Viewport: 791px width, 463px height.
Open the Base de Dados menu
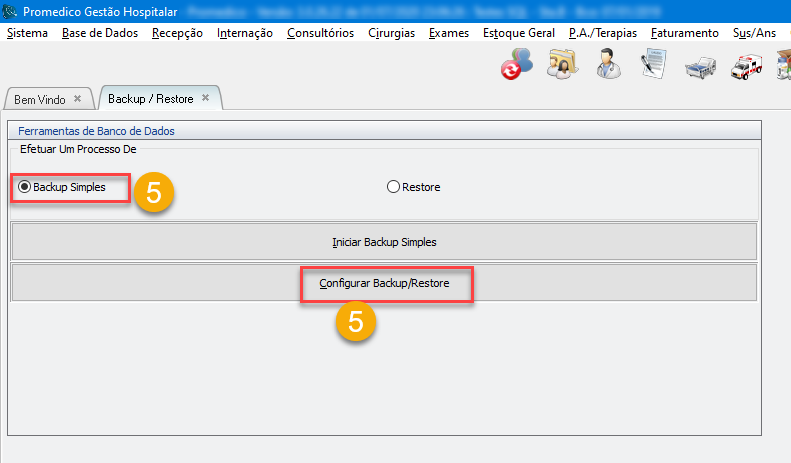(100, 33)
